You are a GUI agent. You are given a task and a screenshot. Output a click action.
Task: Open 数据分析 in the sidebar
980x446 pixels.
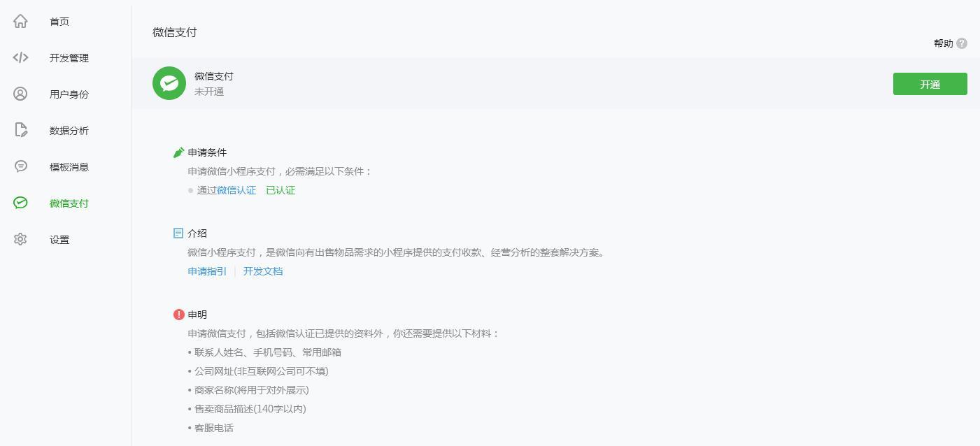coord(69,131)
